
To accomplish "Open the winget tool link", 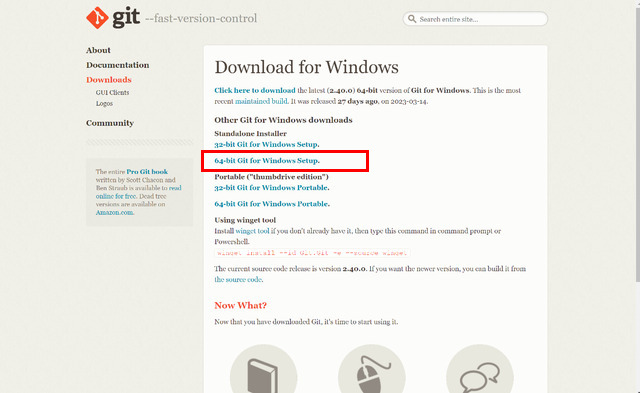I will [252, 231].
